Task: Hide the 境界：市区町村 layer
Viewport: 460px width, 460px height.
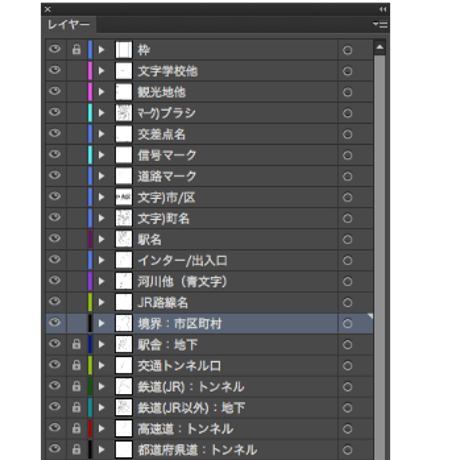Action: click(55, 322)
